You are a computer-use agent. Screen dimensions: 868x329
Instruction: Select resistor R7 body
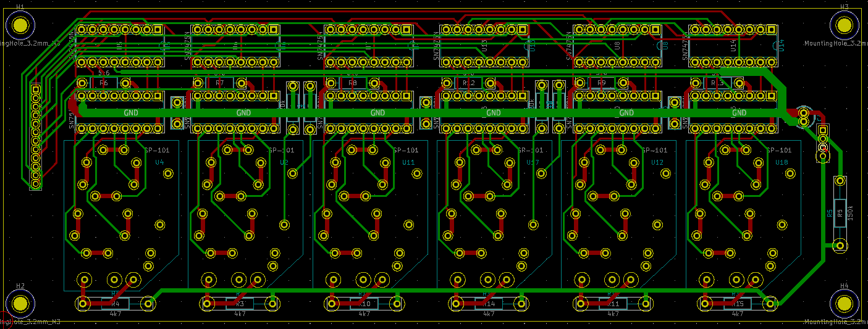click(220, 83)
